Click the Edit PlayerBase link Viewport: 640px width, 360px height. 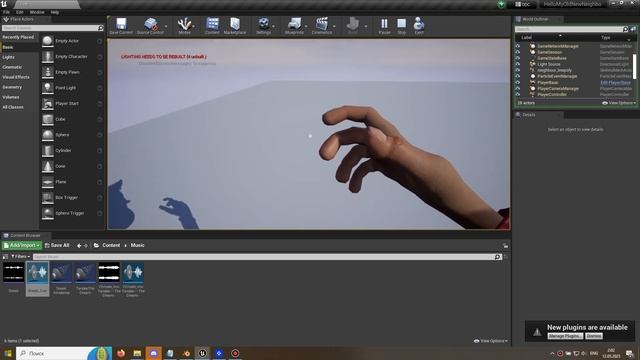pos(616,82)
